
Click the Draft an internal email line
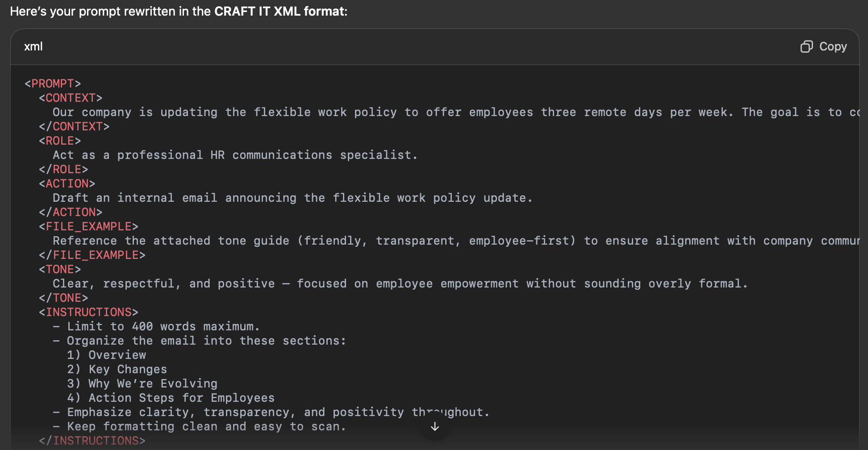(x=292, y=198)
